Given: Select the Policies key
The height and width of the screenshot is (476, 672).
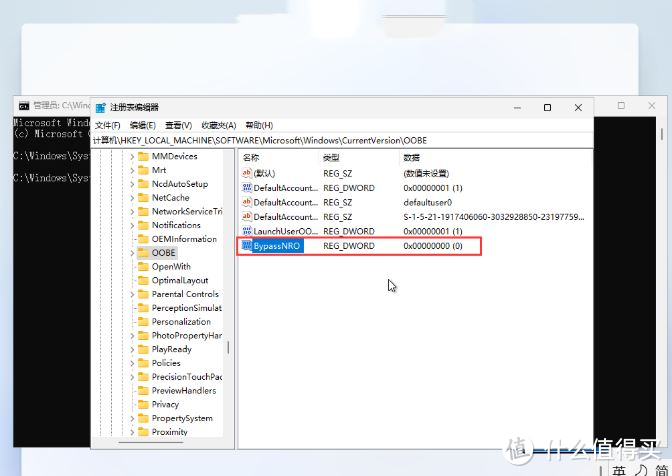Looking at the screenshot, I should 166,363.
